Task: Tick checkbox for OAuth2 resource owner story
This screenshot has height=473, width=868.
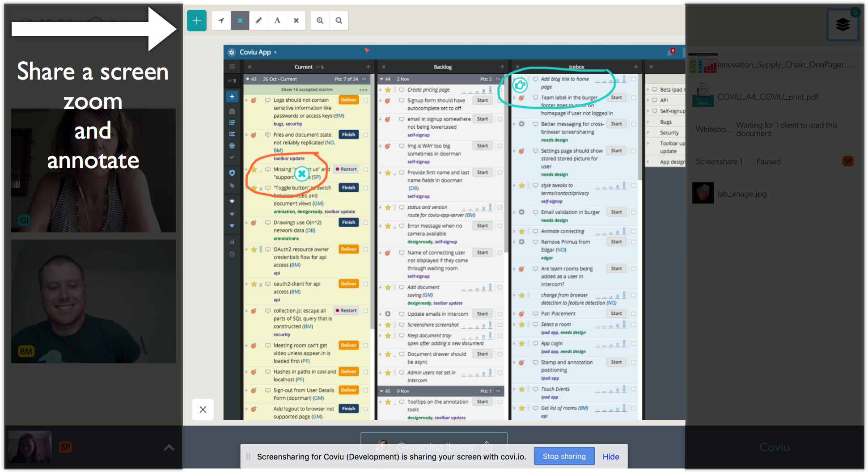Action: (366, 249)
